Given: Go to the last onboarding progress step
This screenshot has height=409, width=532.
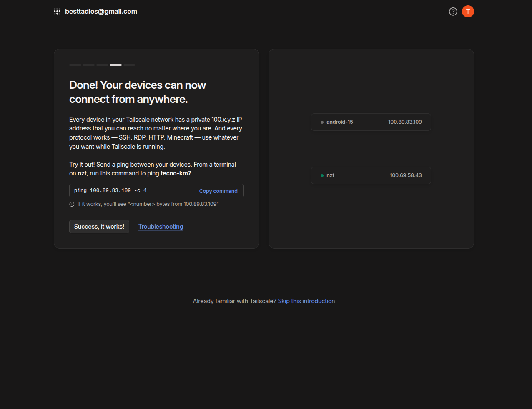Looking at the screenshot, I should pyautogui.click(x=129, y=65).
